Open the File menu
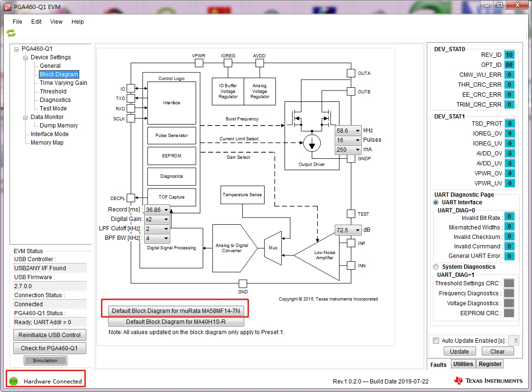 click(17, 22)
